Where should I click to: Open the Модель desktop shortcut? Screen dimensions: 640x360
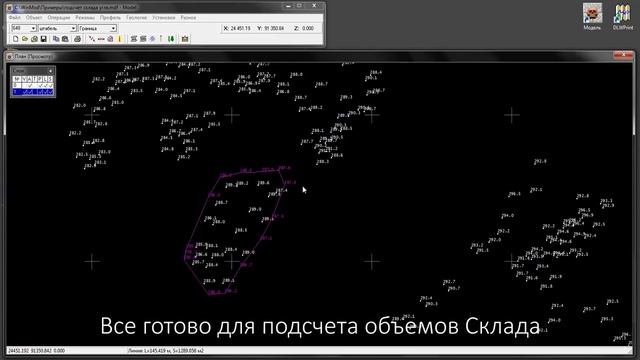click(x=592, y=17)
